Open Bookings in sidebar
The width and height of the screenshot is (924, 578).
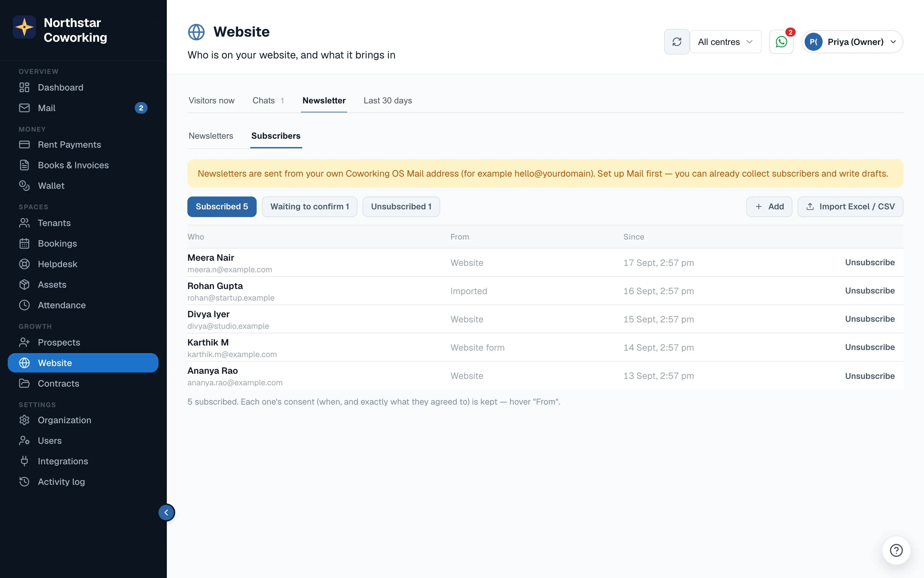(83, 243)
